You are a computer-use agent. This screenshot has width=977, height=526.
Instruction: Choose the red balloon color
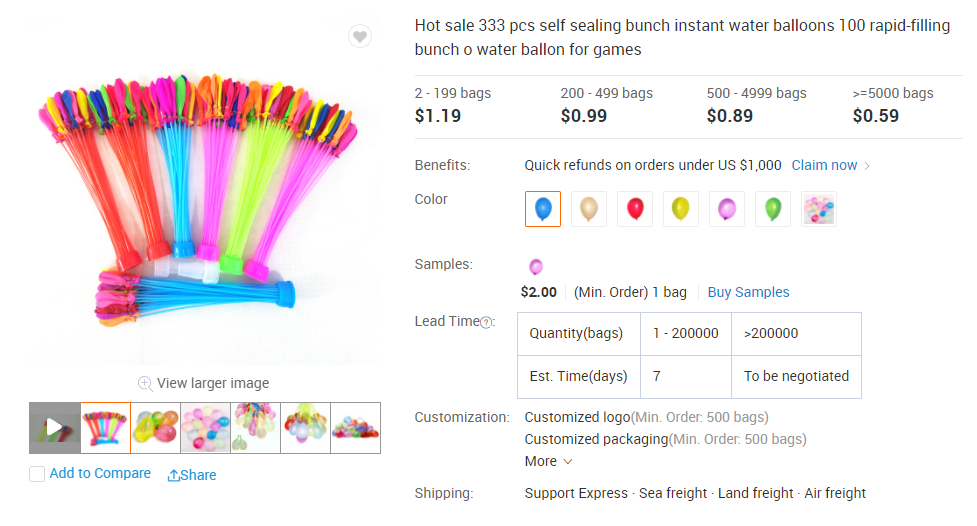pos(635,209)
